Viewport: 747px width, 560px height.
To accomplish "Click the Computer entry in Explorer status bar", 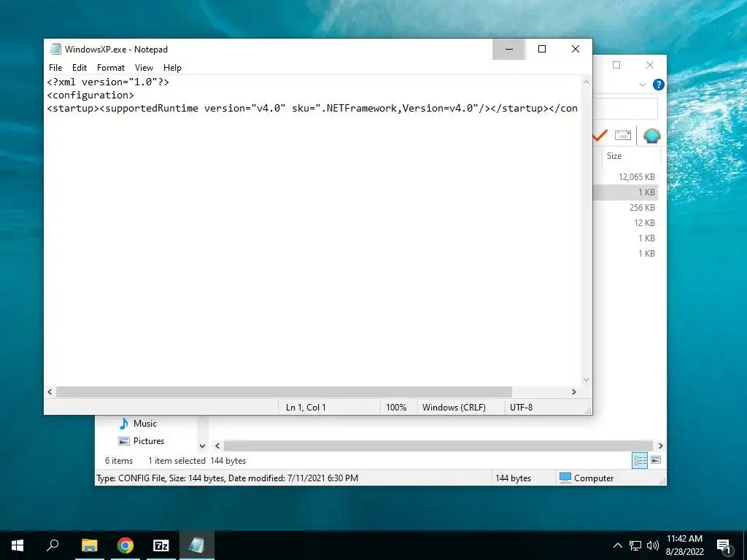I will click(x=587, y=478).
